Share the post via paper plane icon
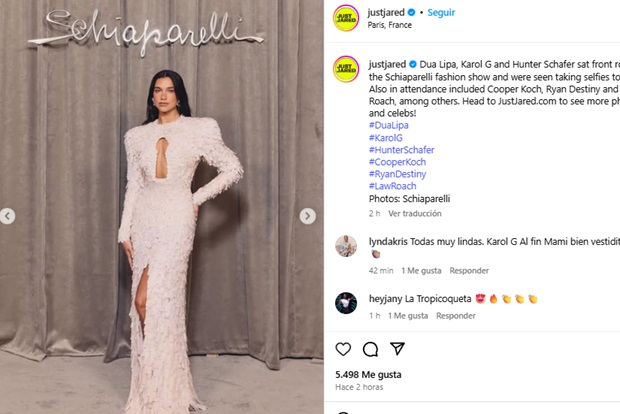The width and height of the screenshot is (620, 414). tap(397, 348)
